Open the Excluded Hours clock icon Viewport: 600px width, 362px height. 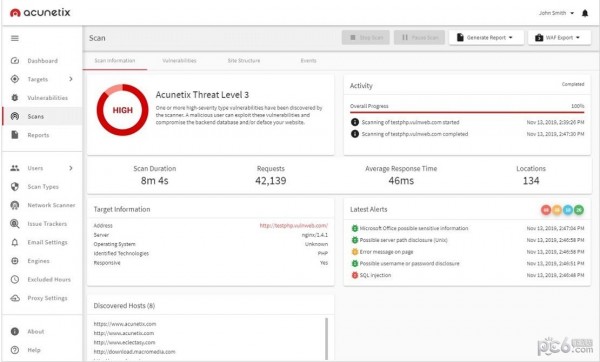point(15,279)
